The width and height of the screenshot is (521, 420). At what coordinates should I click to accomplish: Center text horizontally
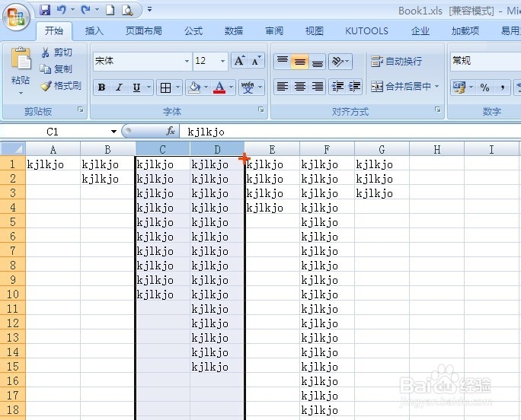pyautogui.click(x=299, y=87)
